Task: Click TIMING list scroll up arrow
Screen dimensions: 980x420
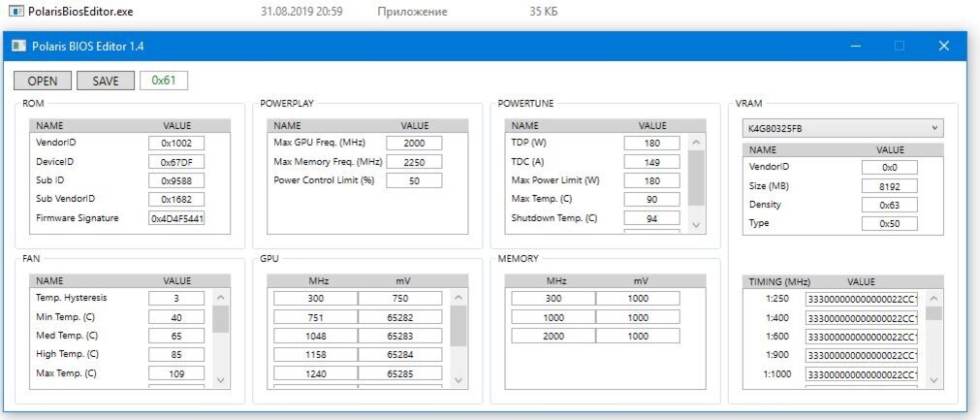Action: pyautogui.click(x=933, y=298)
